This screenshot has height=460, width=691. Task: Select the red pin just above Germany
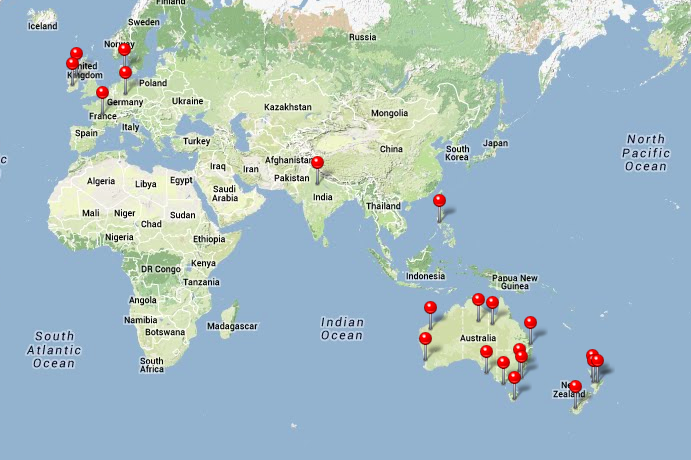click(x=125, y=73)
